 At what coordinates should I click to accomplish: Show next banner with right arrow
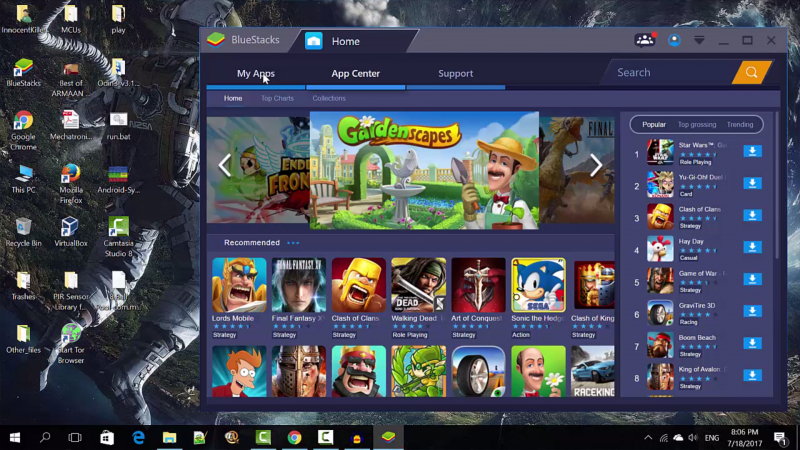point(596,165)
